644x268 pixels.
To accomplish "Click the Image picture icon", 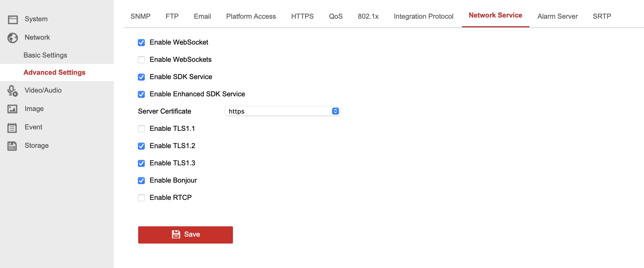I will [x=12, y=109].
